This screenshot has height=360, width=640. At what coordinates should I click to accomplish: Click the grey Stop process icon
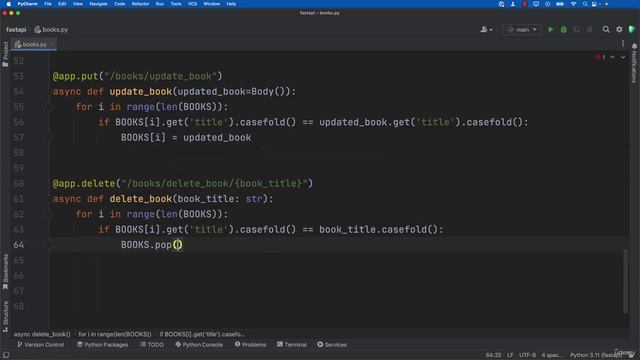tap(589, 29)
